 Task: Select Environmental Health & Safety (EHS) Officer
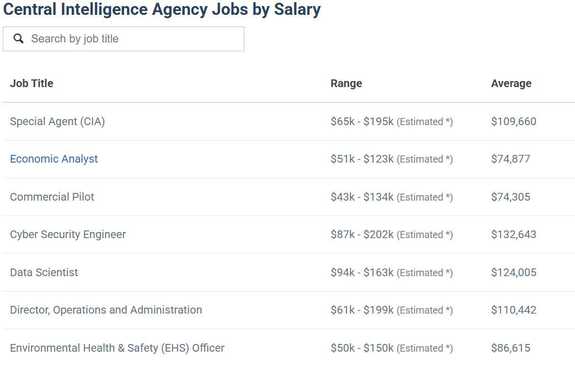pos(117,348)
